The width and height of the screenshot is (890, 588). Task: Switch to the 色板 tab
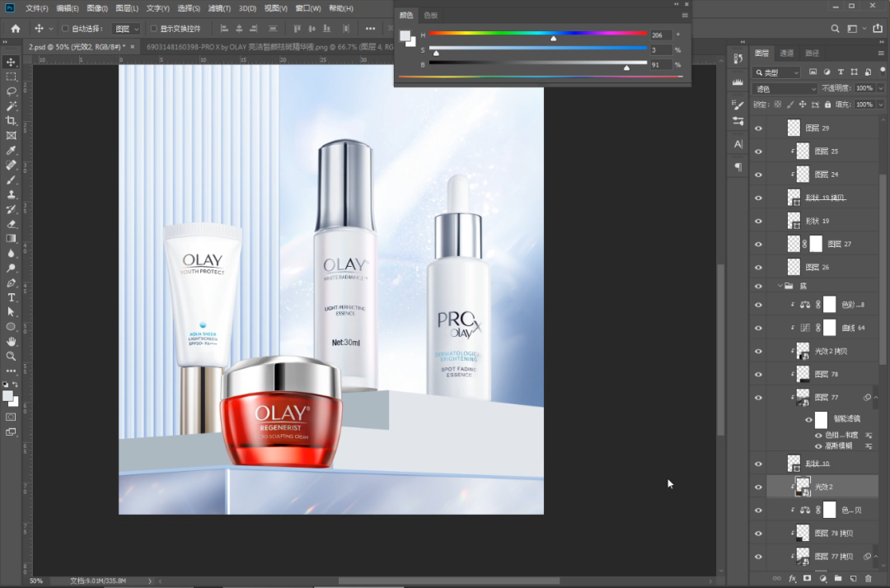431,16
